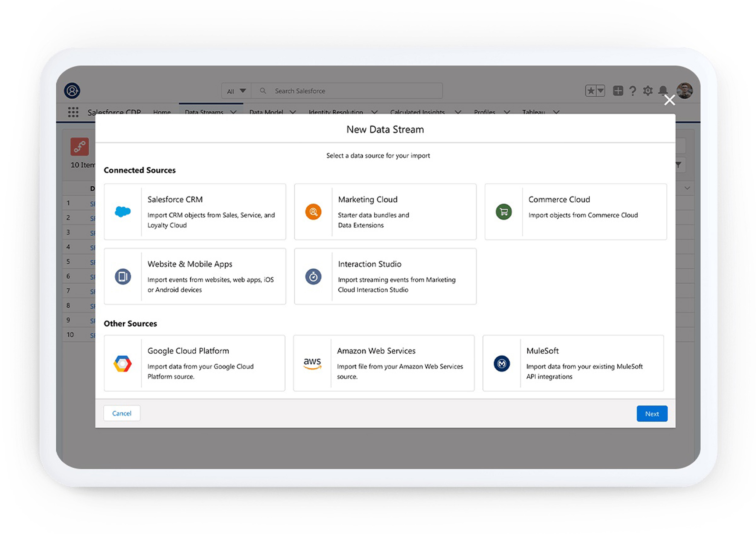
Task: Open the notifications bell
Action: 663,90
